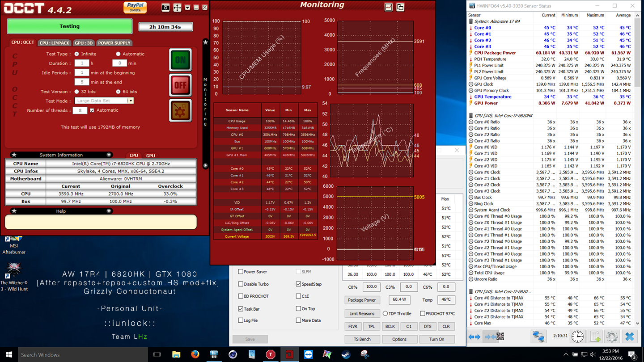Switch System Information to the CPU tab

134,156
